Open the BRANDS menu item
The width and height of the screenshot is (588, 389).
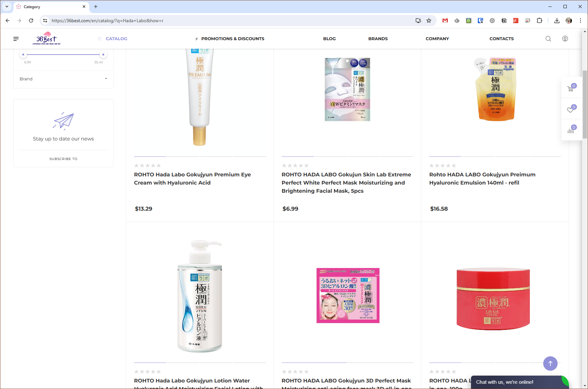(378, 39)
